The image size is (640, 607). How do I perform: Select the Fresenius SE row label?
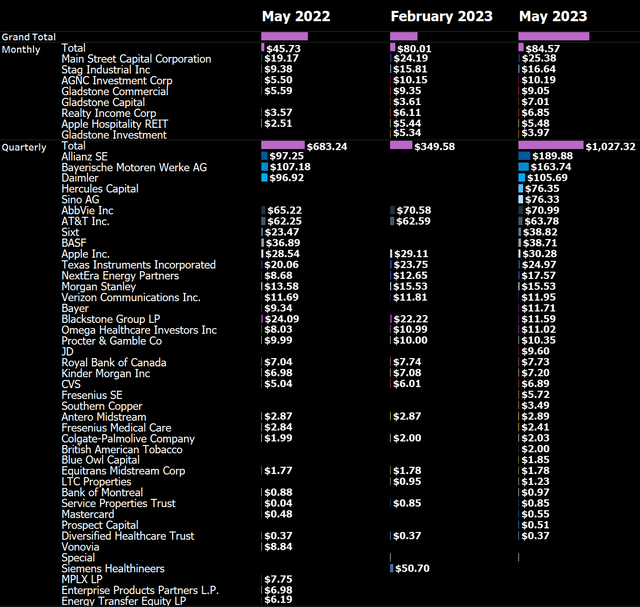tap(92, 395)
